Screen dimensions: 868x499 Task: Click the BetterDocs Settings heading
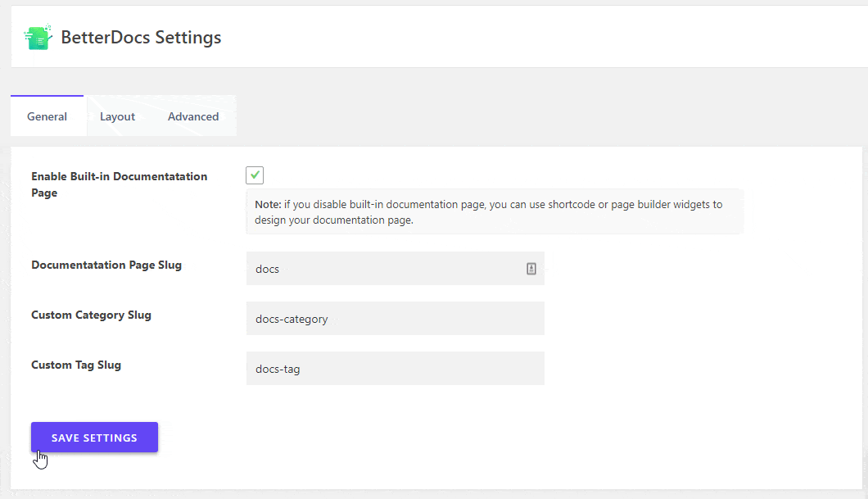pyautogui.click(x=141, y=37)
